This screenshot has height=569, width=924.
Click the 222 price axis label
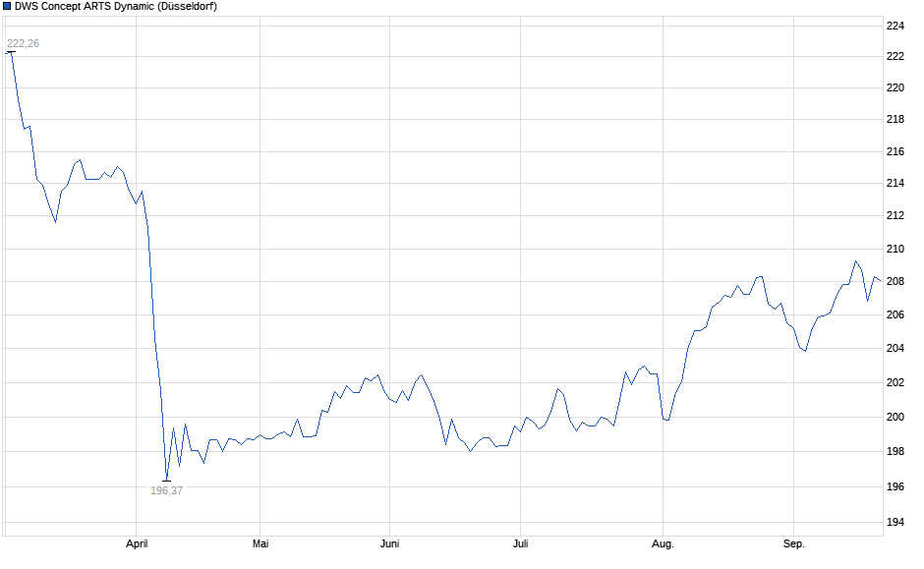(895, 57)
